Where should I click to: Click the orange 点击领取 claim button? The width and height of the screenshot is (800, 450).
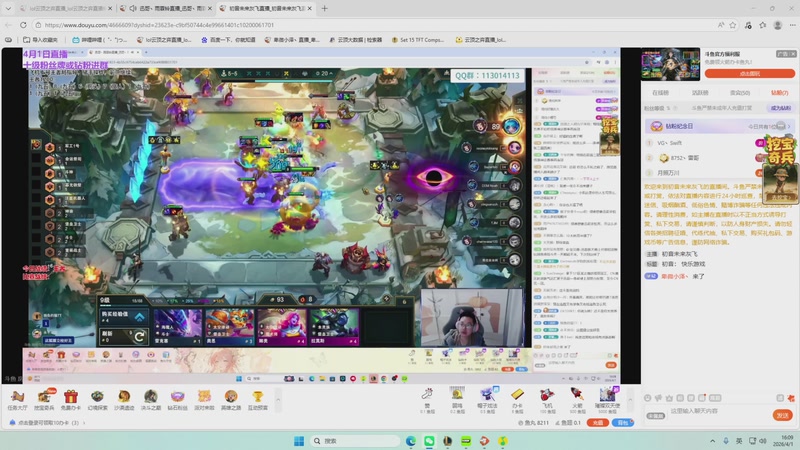click(749, 74)
